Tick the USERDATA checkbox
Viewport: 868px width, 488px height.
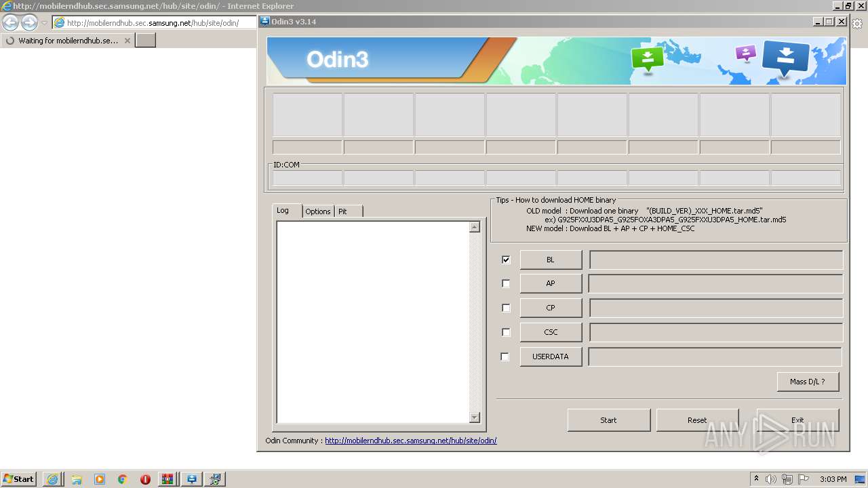coord(505,357)
